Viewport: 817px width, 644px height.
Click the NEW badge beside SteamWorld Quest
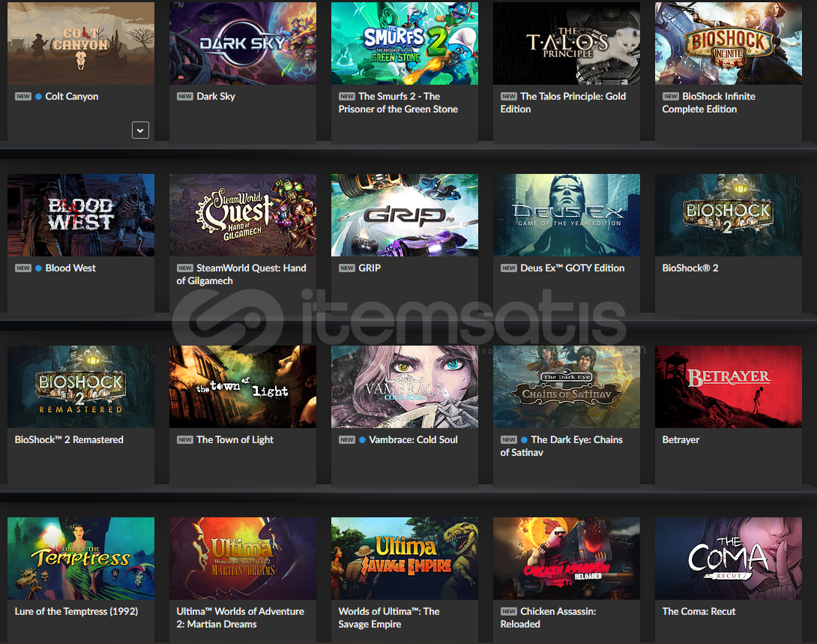[x=185, y=268]
